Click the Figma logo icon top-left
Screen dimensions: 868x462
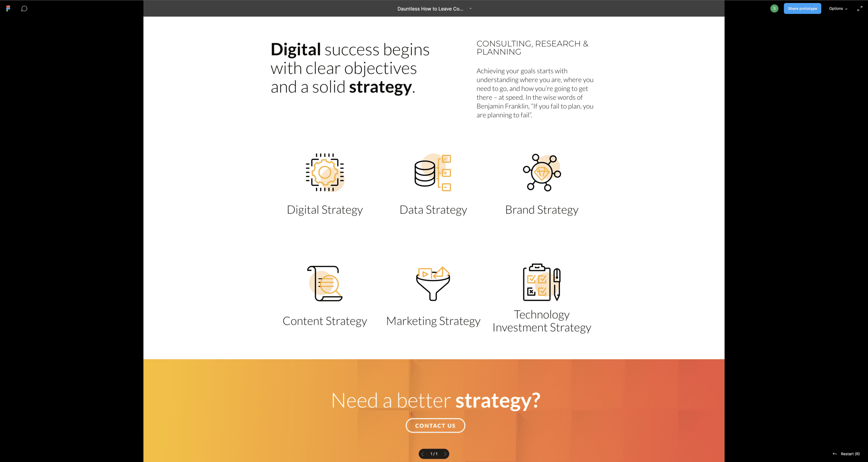click(8, 8)
